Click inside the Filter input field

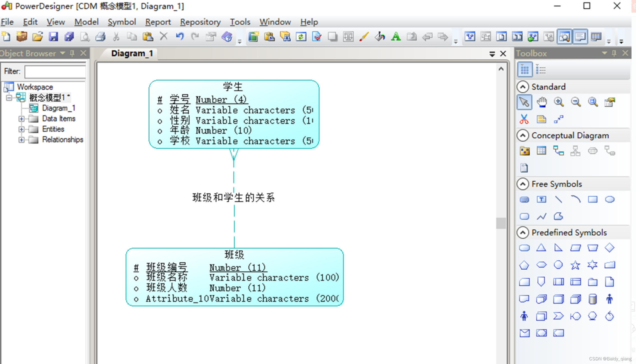click(x=55, y=72)
